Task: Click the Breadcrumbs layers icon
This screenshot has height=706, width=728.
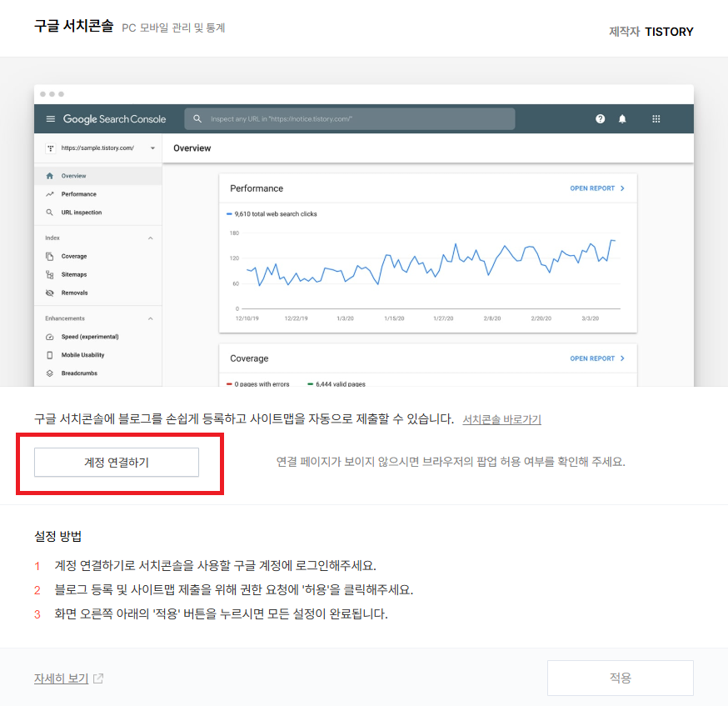Action: tap(50, 373)
